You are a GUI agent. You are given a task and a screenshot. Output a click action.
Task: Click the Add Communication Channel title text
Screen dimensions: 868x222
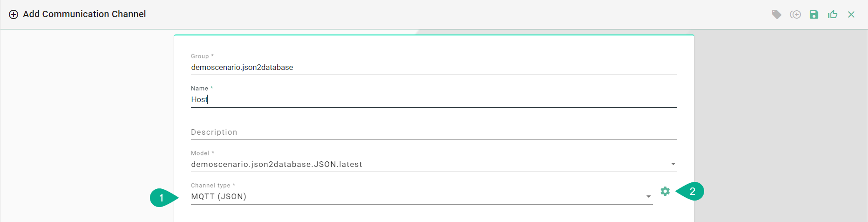pos(84,14)
